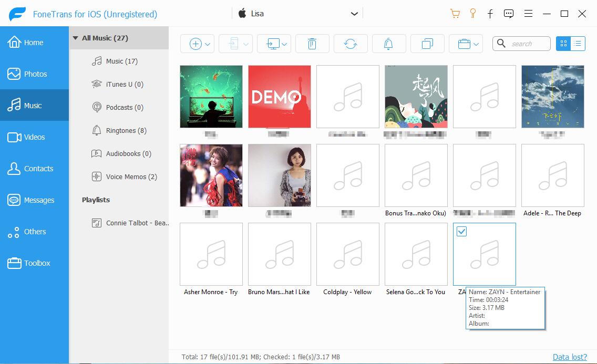The height and width of the screenshot is (364, 597).
Task: Click the Facebook icon in title bar
Action: pos(490,14)
